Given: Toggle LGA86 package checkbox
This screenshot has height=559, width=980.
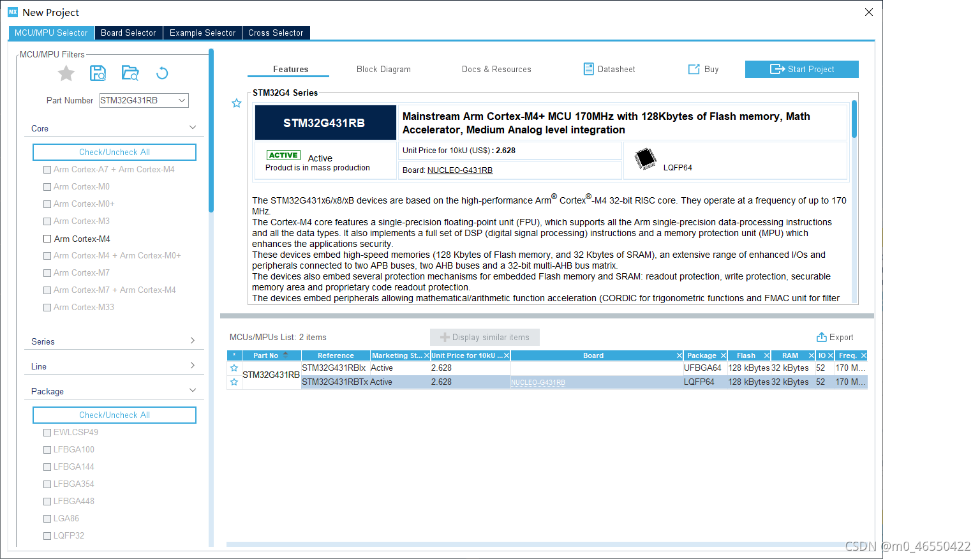Looking at the screenshot, I should (x=47, y=519).
